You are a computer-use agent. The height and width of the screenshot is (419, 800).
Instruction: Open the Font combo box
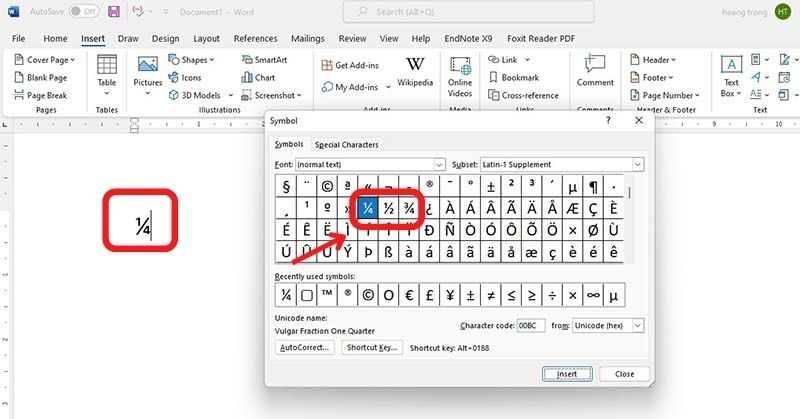point(370,164)
